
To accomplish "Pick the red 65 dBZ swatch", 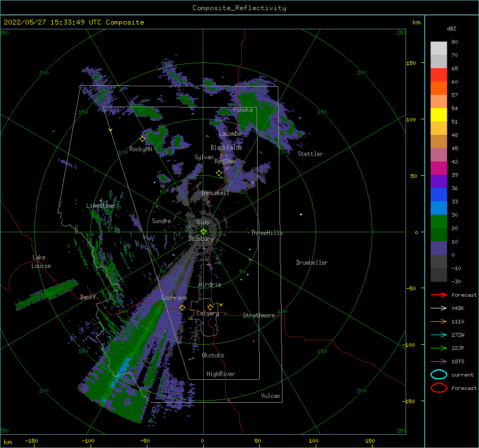I will pos(439,75).
